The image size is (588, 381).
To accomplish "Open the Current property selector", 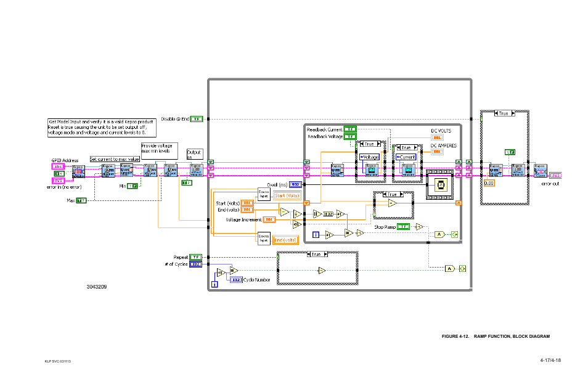I will tap(406, 157).
